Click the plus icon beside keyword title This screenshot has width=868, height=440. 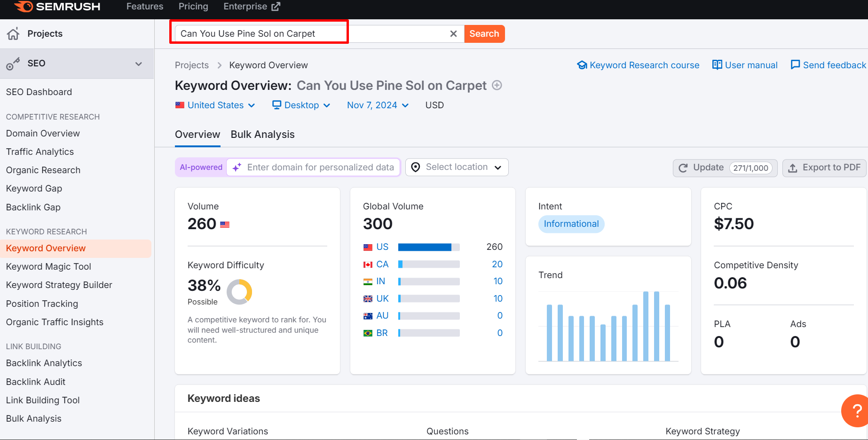tap(497, 85)
